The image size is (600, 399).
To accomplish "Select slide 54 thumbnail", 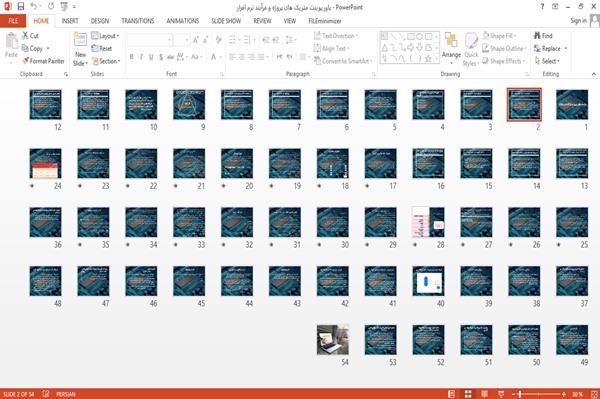I will pos(333,339).
